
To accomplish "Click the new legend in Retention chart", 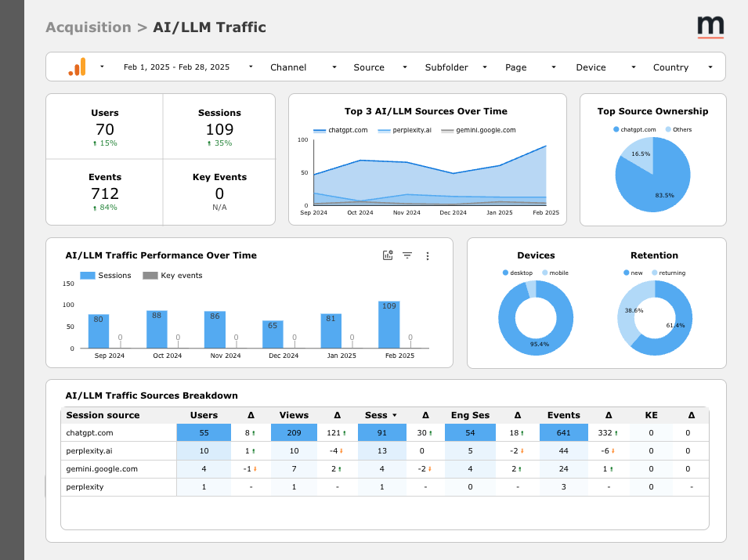I will 633,273.
